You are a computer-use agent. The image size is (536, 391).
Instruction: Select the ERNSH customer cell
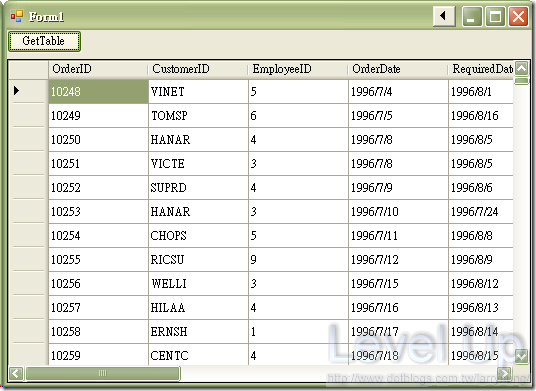[199, 332]
